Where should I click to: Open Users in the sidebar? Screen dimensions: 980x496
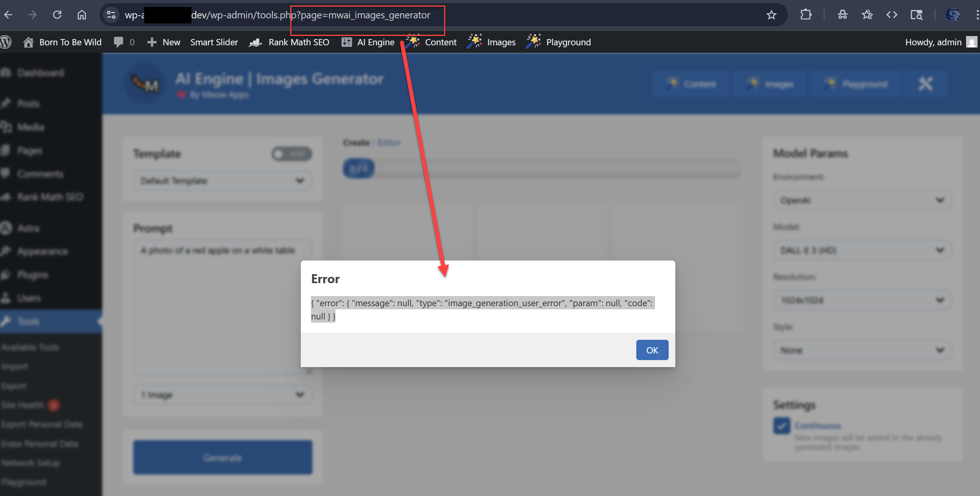pos(29,298)
